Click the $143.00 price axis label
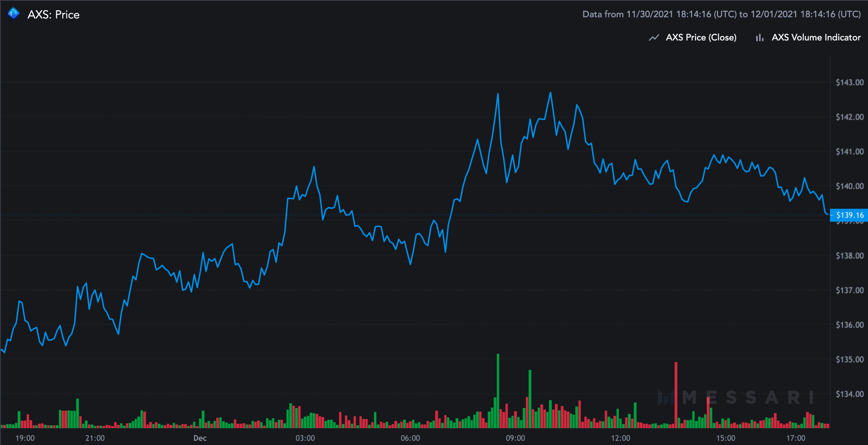The width and height of the screenshot is (868, 445). click(850, 82)
